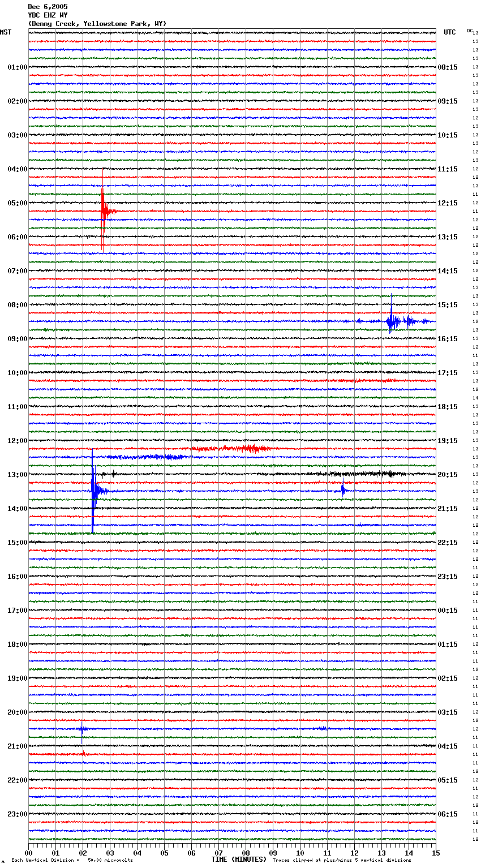This screenshot has height=868, width=481.
Task: Click the UTC time label "09:15"
Action: [x=448, y=101]
